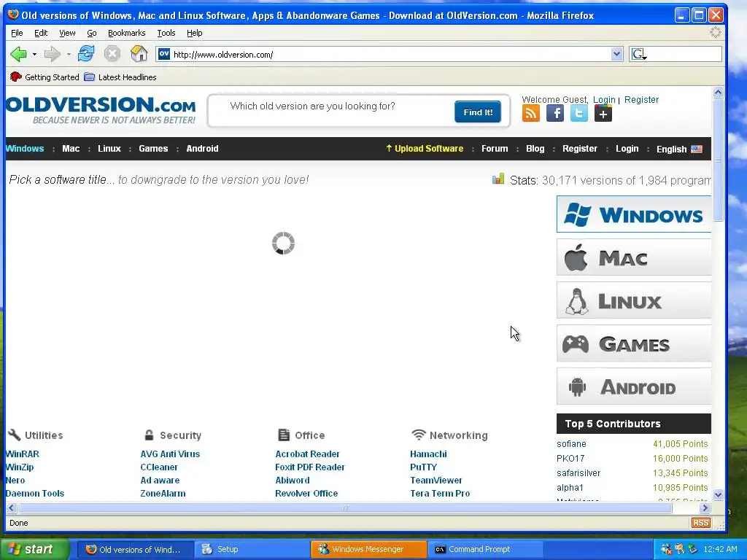Open Latest Headlines bookmark folder
This screenshot has height=560, width=747.
(120, 77)
